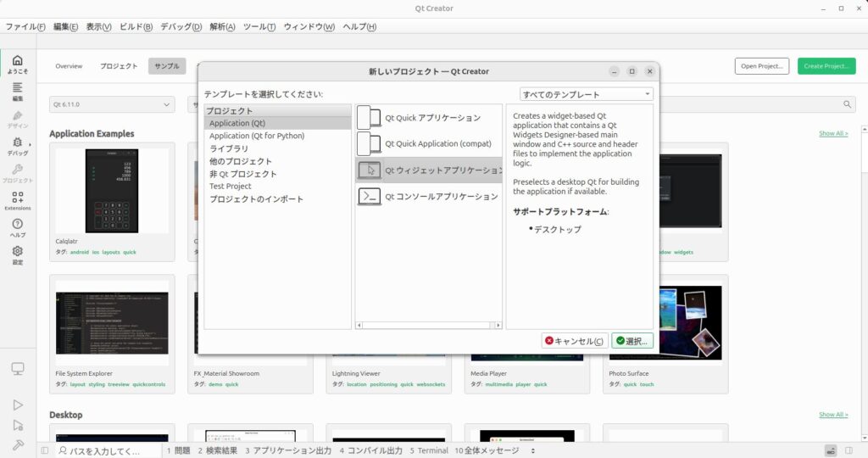This screenshot has width=868, height=458.
Task: Select the Qt Quick アプリケーション template
Action: coord(428,118)
